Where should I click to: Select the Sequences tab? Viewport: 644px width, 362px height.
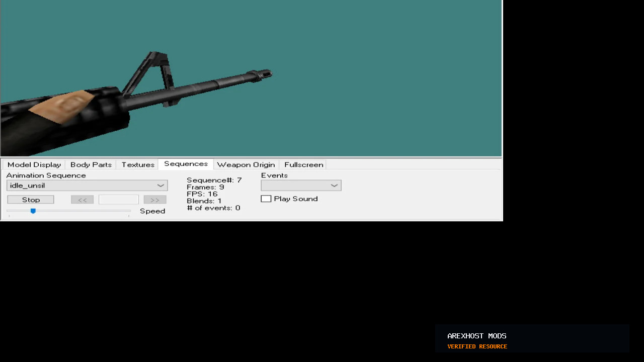coord(186,164)
